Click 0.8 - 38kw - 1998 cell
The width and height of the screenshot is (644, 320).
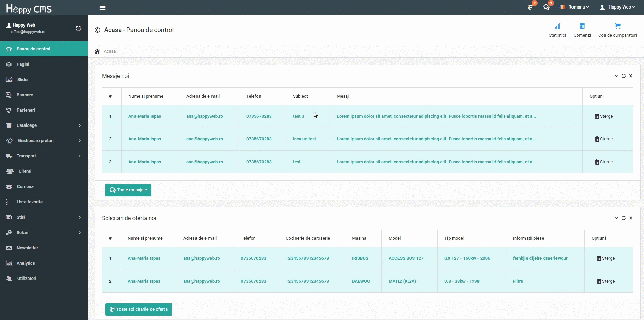(x=462, y=281)
